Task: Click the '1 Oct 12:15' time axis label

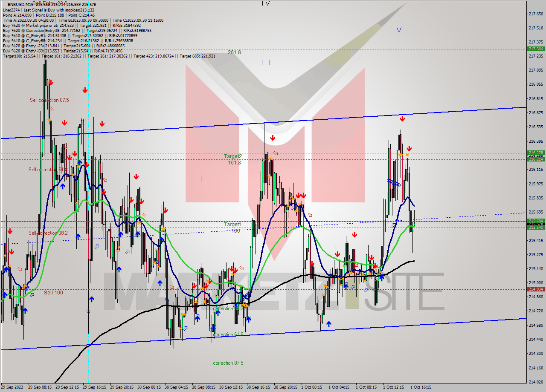Action: point(393,387)
